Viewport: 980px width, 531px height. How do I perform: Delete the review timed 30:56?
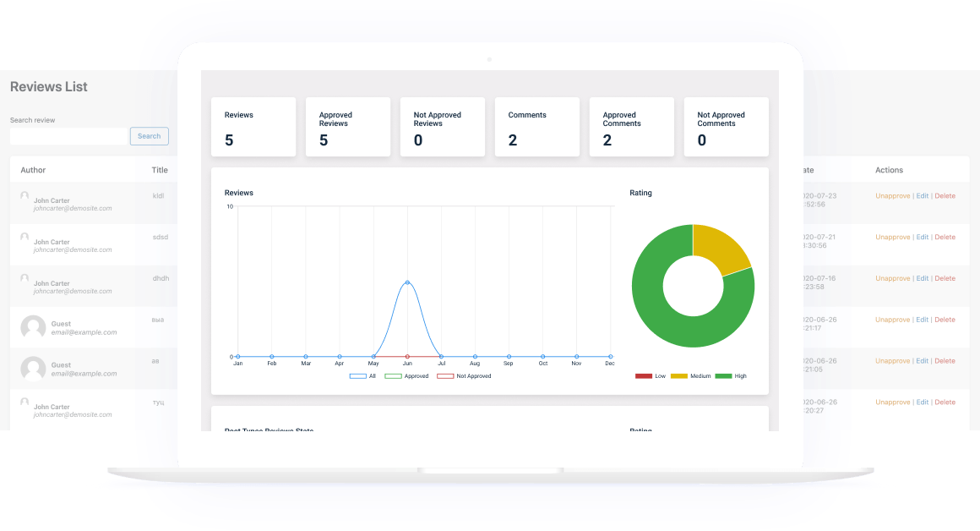(x=945, y=237)
